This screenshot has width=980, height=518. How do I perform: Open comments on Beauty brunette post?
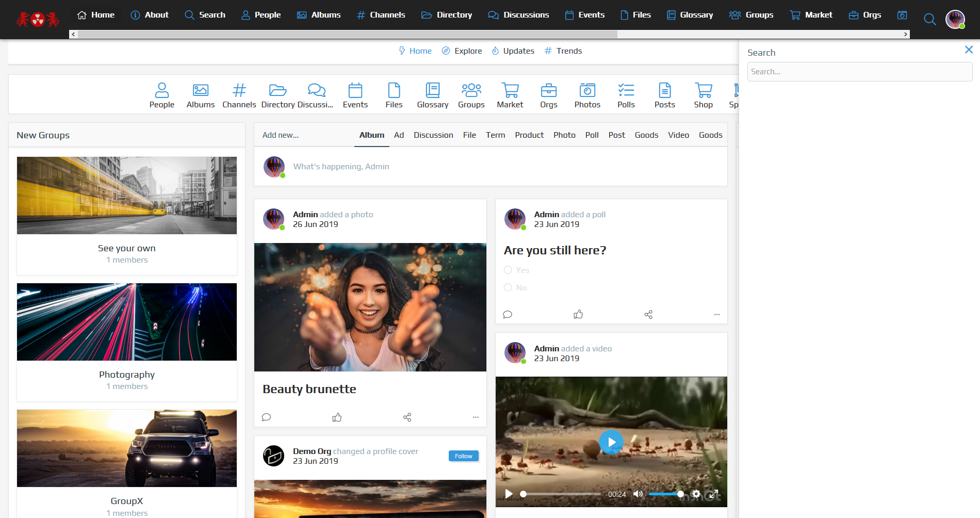pos(266,417)
